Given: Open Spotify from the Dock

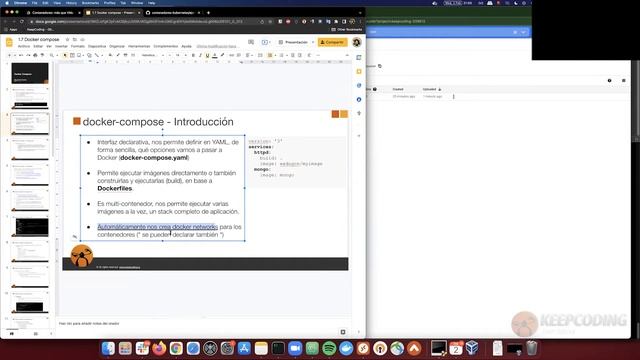Looking at the screenshot, I should pos(329,348).
